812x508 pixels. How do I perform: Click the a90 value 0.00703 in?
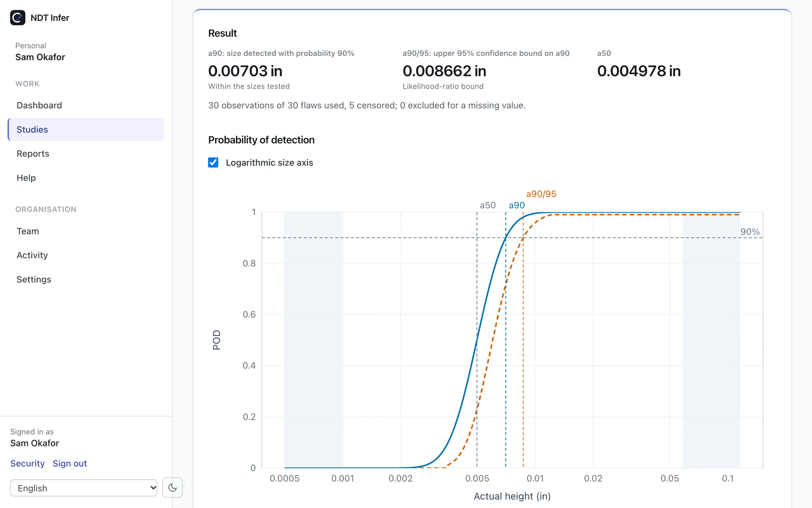(x=245, y=71)
